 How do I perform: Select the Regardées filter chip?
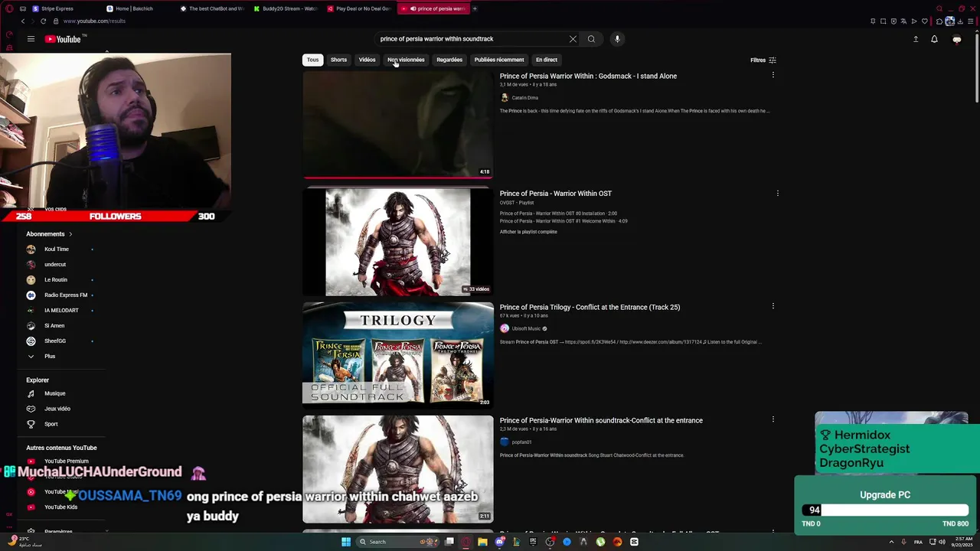[x=449, y=60]
